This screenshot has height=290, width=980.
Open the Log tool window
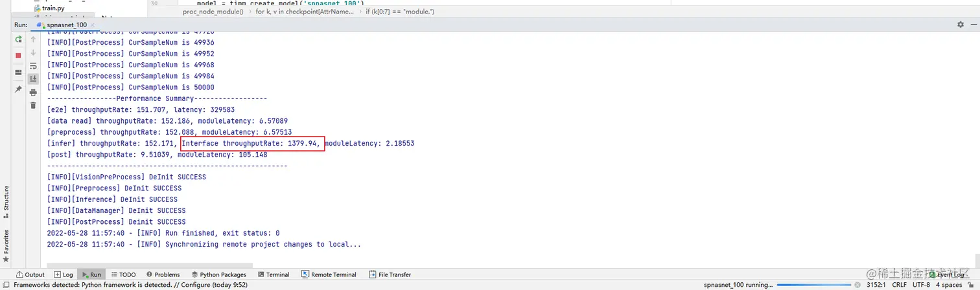[64, 274]
